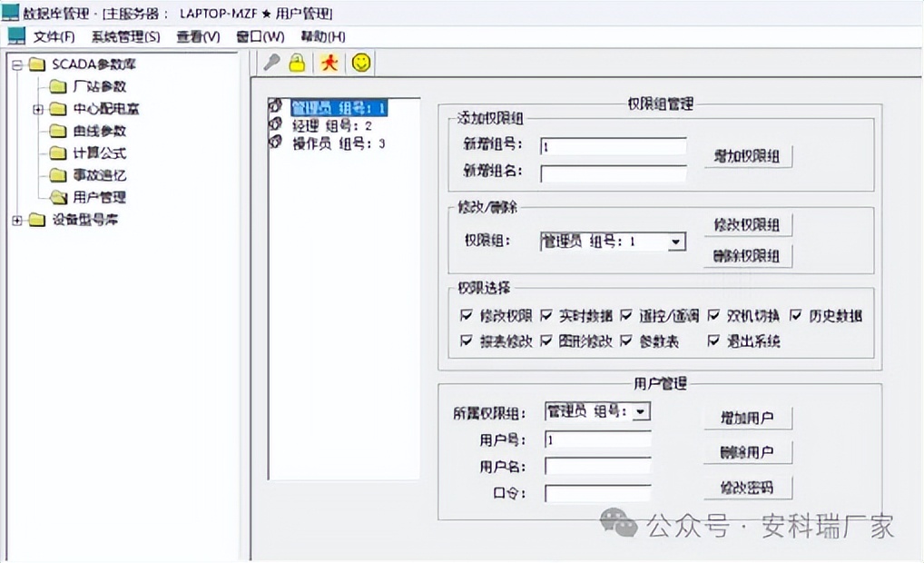Click the 用户名 text field
924x563 pixels.
click(597, 467)
